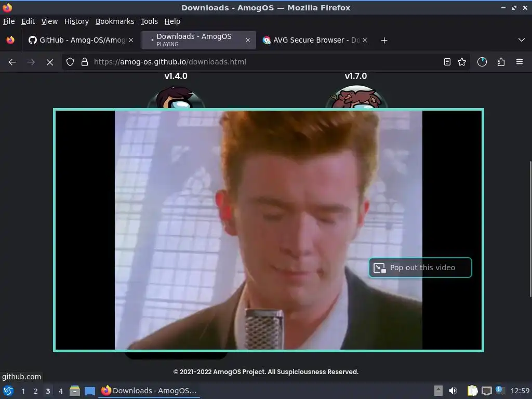532x399 pixels.
Task: Open the file manager launcher in taskbar
Action: tap(75, 391)
